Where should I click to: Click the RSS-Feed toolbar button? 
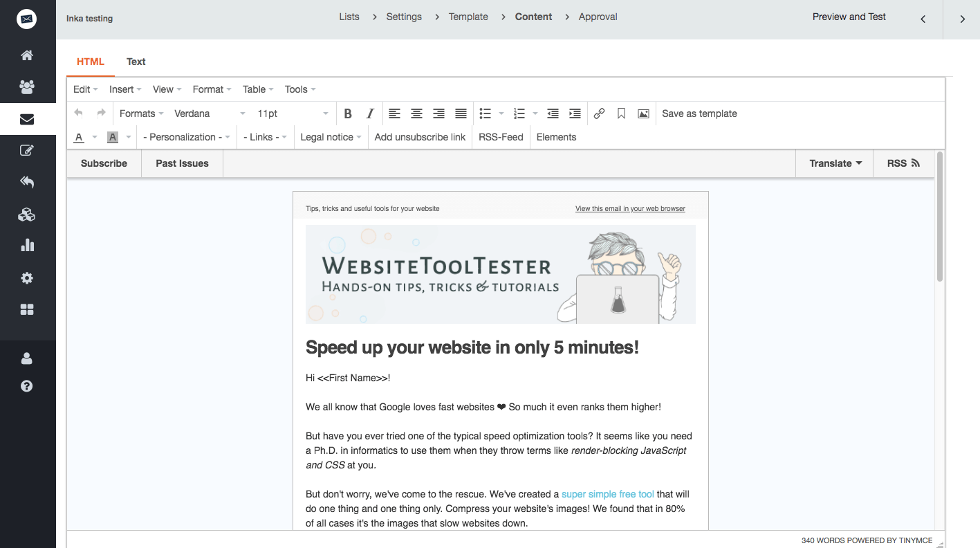501,137
